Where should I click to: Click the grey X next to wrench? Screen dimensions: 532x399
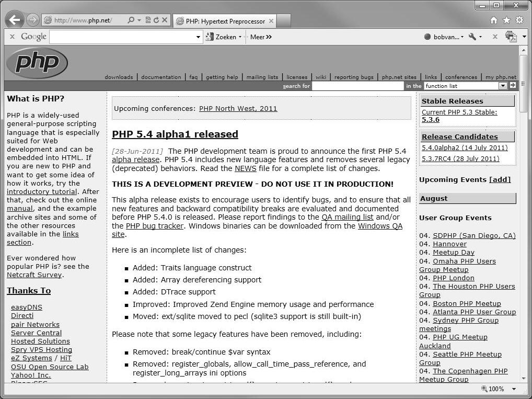[495, 36]
